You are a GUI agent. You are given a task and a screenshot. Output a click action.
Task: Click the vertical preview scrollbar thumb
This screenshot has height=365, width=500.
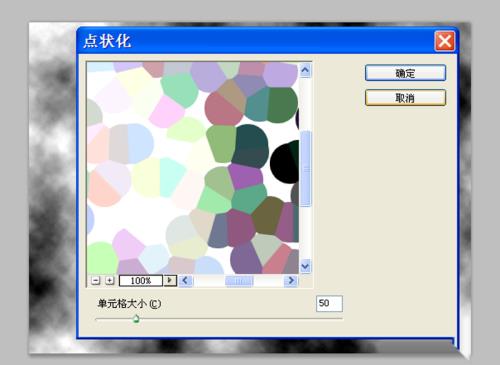[x=305, y=169]
